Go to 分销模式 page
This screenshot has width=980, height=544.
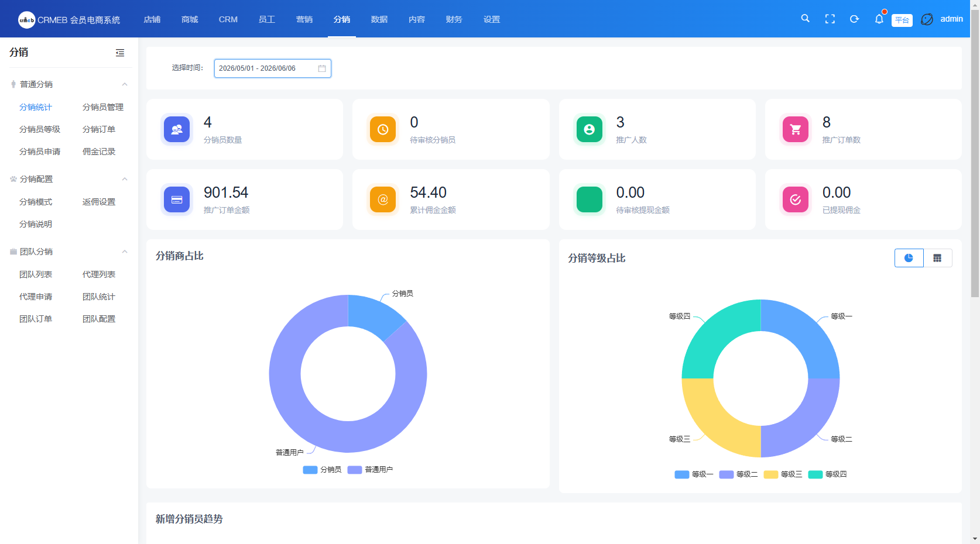click(36, 202)
